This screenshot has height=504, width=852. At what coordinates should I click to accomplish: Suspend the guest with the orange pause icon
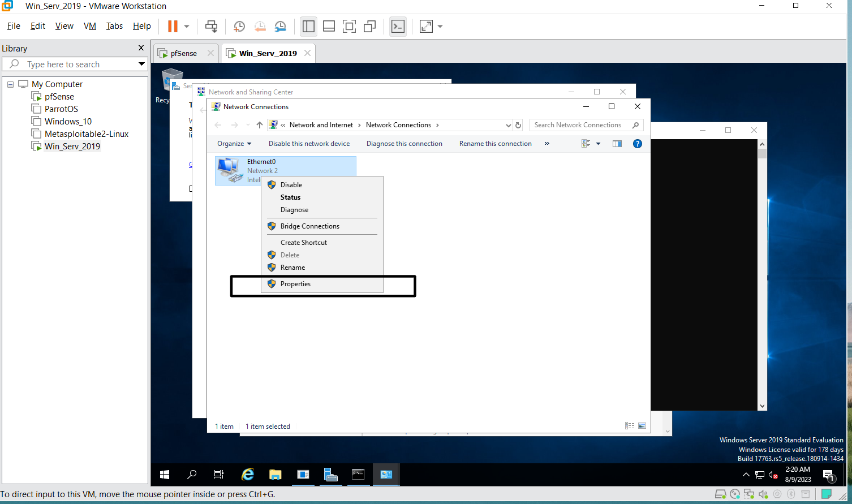173,26
